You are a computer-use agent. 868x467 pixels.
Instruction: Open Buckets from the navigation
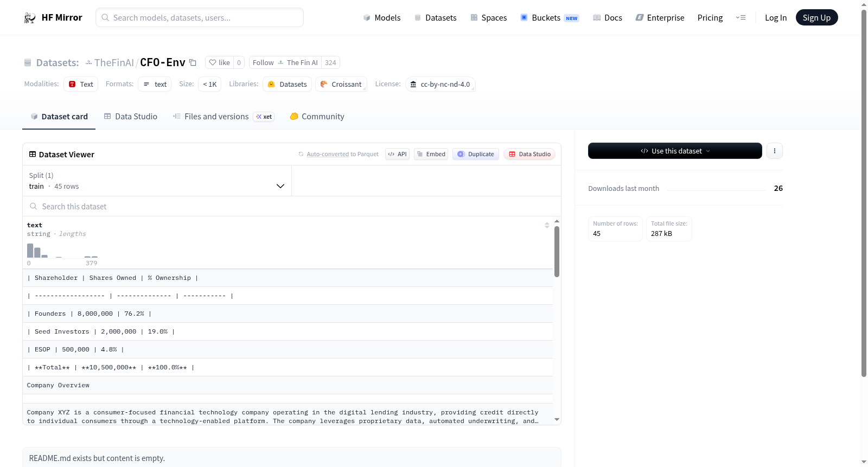[x=550, y=18]
